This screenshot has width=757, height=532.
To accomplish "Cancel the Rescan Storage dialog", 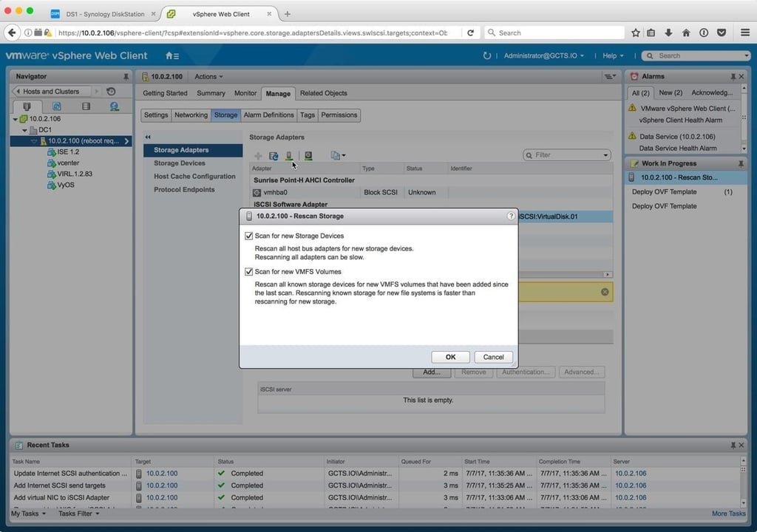I will coord(493,357).
